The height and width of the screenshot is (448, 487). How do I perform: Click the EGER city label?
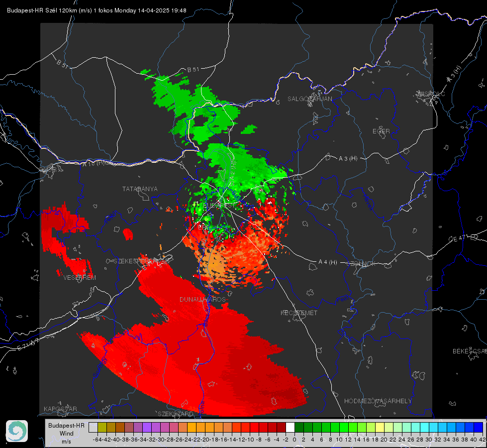[x=381, y=131]
